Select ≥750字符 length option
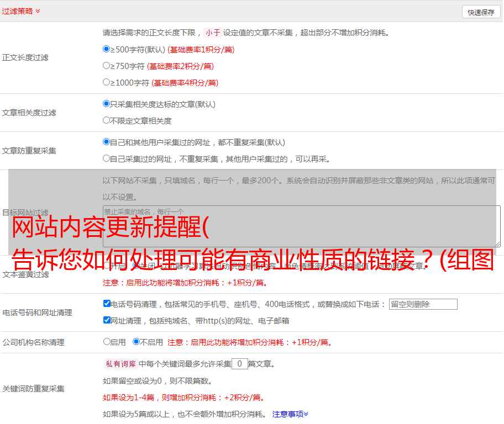Image resolution: width=504 pixels, height=424 pixels. (x=106, y=66)
